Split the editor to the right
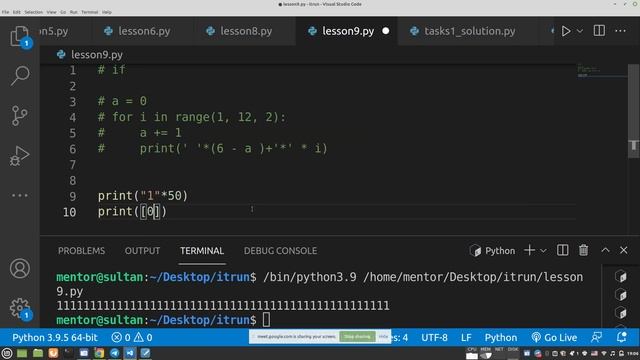This screenshot has width=640, height=360. click(x=599, y=31)
